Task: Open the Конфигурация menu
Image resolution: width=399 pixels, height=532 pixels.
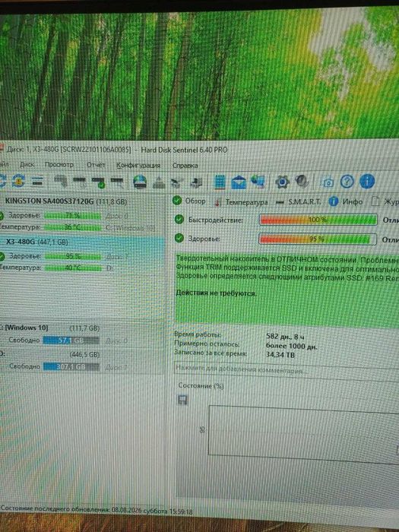Action: coord(138,166)
